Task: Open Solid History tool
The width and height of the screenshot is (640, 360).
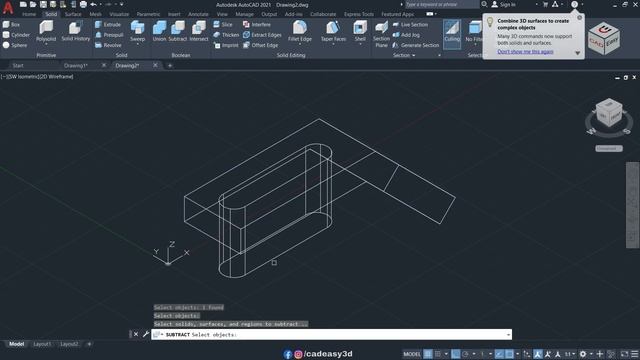Action: click(76, 31)
